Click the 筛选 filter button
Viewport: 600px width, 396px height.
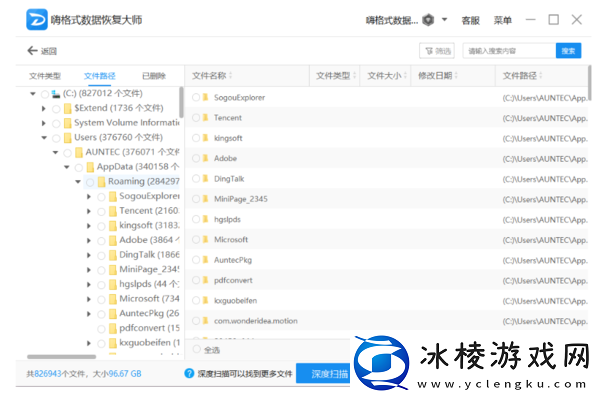437,51
